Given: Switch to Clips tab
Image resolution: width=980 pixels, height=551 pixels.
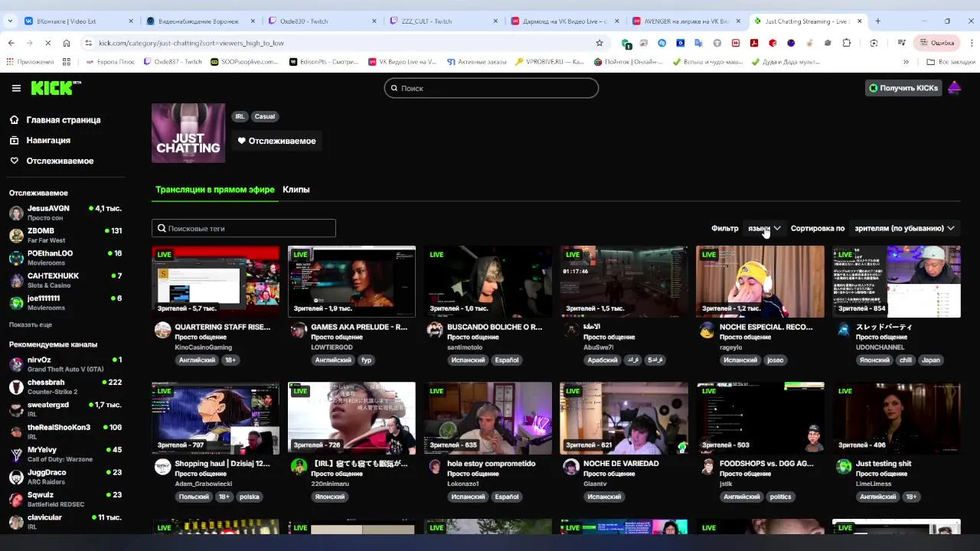Looking at the screenshot, I should 296,189.
